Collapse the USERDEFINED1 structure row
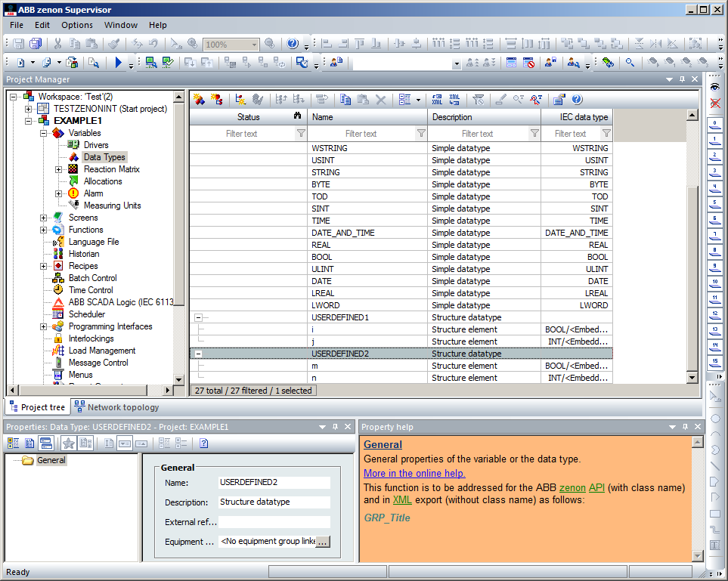Screen dimensions: 728x581 197,317
